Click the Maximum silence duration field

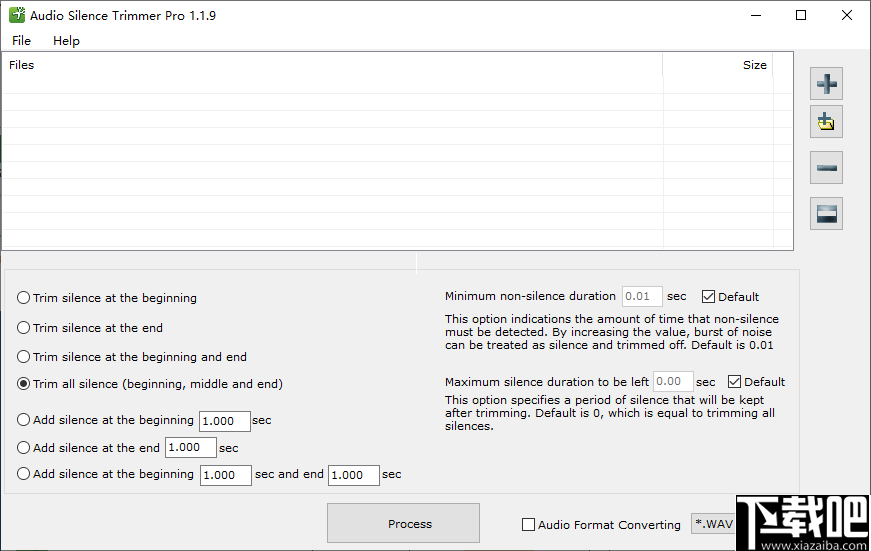(x=673, y=381)
